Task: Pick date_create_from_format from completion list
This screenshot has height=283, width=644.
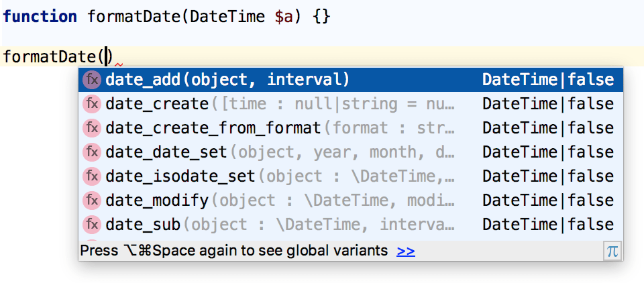Action: [351, 128]
